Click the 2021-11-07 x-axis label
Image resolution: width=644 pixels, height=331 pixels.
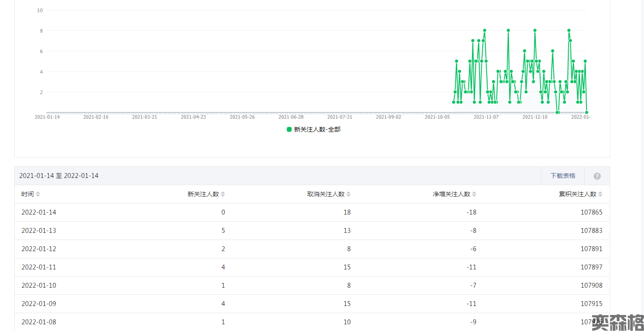486,117
